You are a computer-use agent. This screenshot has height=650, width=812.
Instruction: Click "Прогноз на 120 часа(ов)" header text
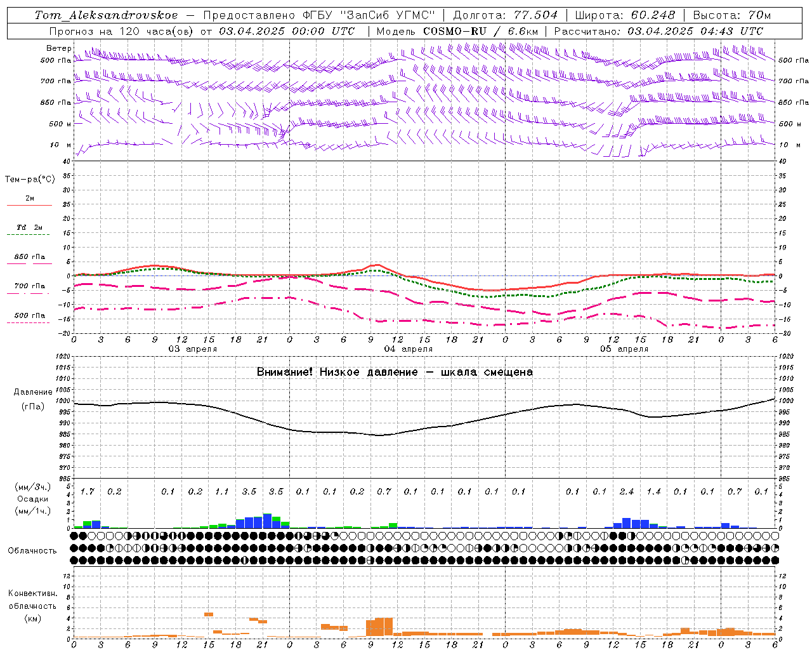click(122, 31)
